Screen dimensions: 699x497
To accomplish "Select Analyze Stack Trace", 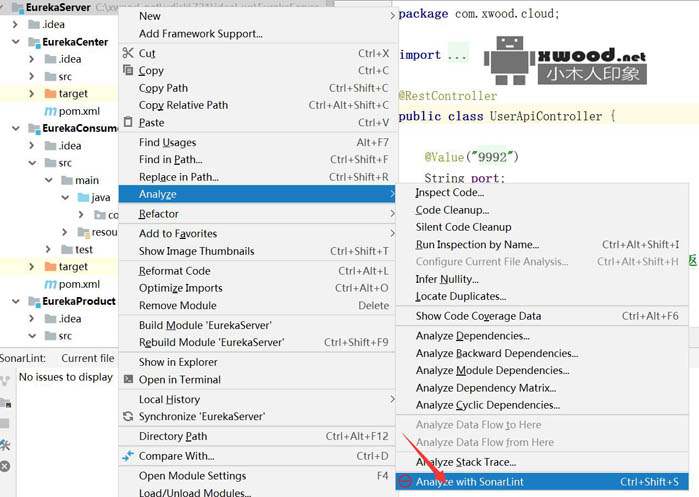I will coord(542,462).
